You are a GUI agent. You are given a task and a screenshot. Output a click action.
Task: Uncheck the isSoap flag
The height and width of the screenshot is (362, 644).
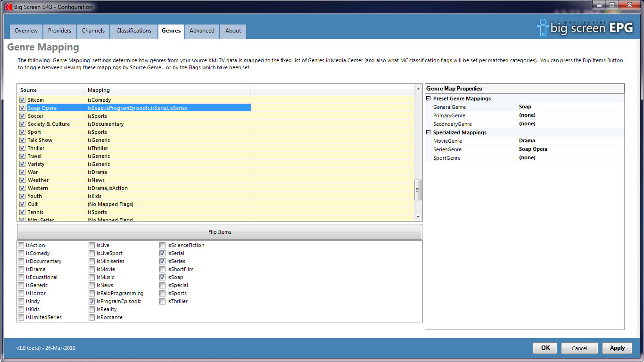[163, 277]
